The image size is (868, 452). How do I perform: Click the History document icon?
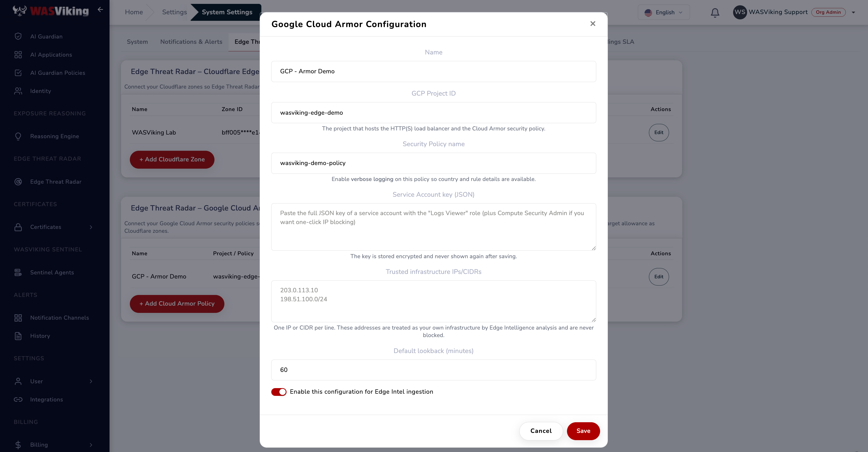pyautogui.click(x=18, y=336)
